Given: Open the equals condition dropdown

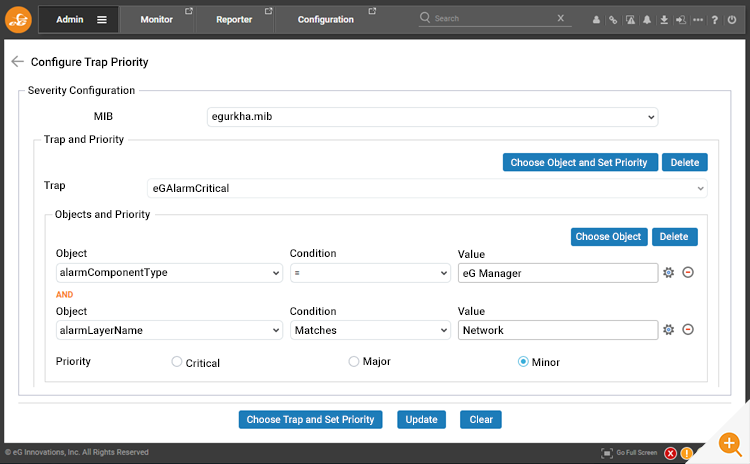Looking at the screenshot, I should pos(370,273).
